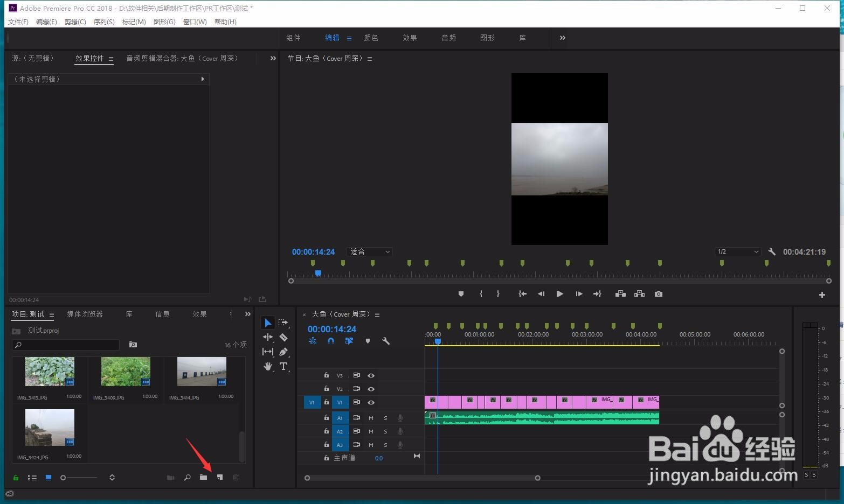Click the New Item icon in project panel
844x504 pixels.
pos(220,477)
